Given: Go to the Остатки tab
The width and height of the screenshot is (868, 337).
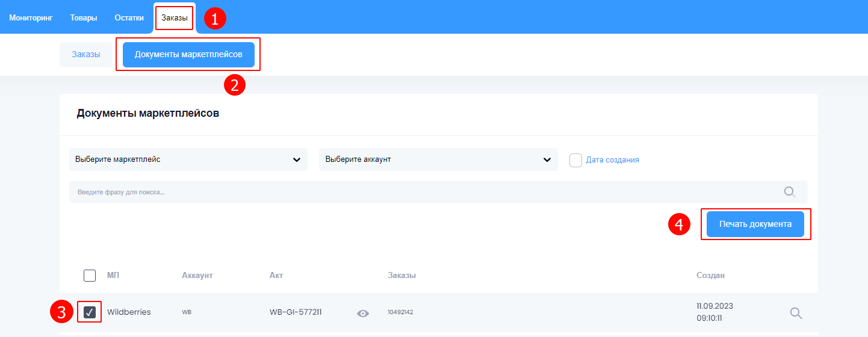Looking at the screenshot, I should coord(129,17).
